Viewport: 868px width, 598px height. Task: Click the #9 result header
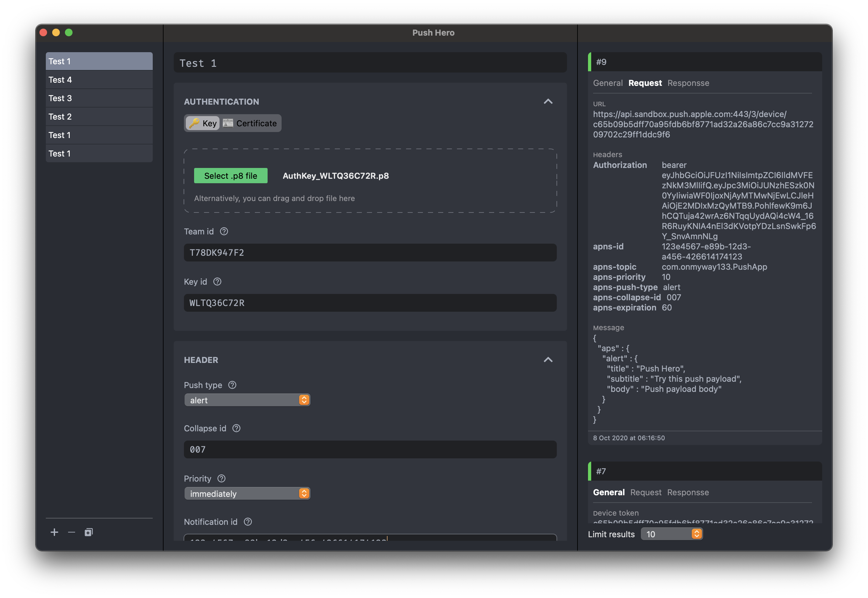pyautogui.click(x=705, y=62)
